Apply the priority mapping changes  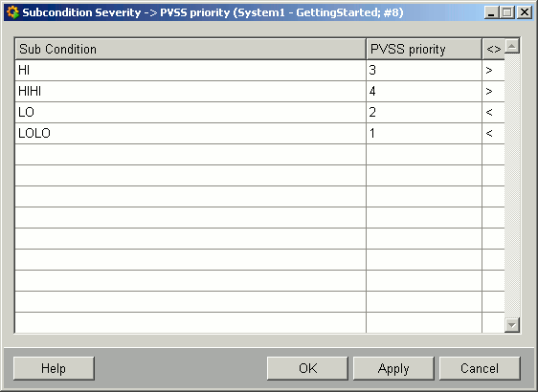(x=393, y=368)
